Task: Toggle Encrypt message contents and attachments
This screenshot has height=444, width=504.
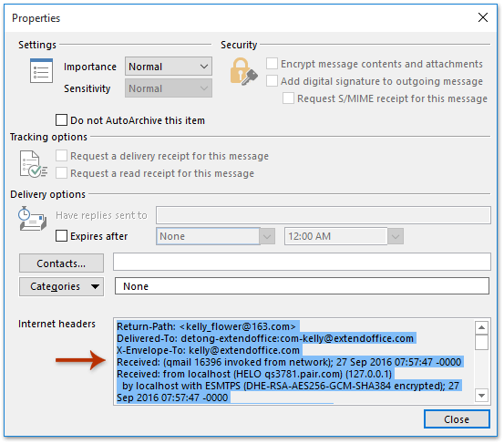Action: click(272, 63)
